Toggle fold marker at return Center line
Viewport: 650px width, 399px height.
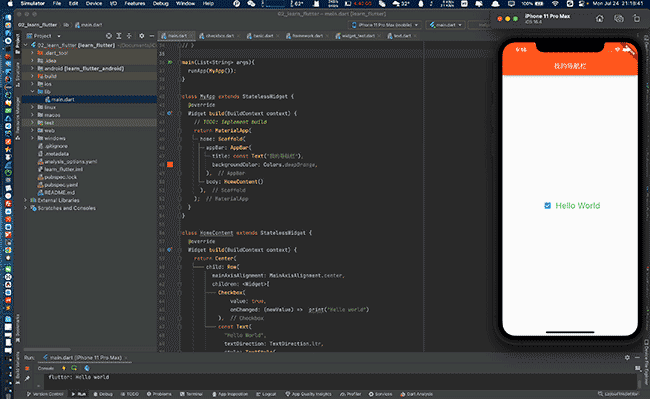180,259
